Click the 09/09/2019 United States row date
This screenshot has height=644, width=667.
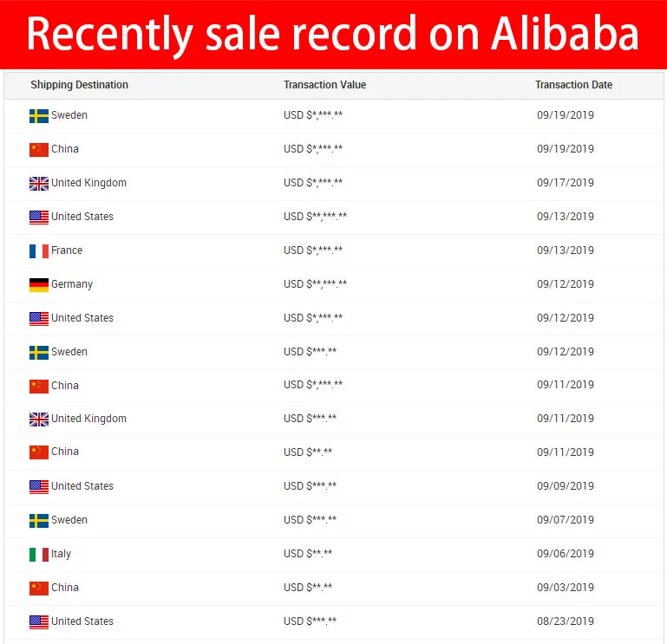(x=565, y=486)
